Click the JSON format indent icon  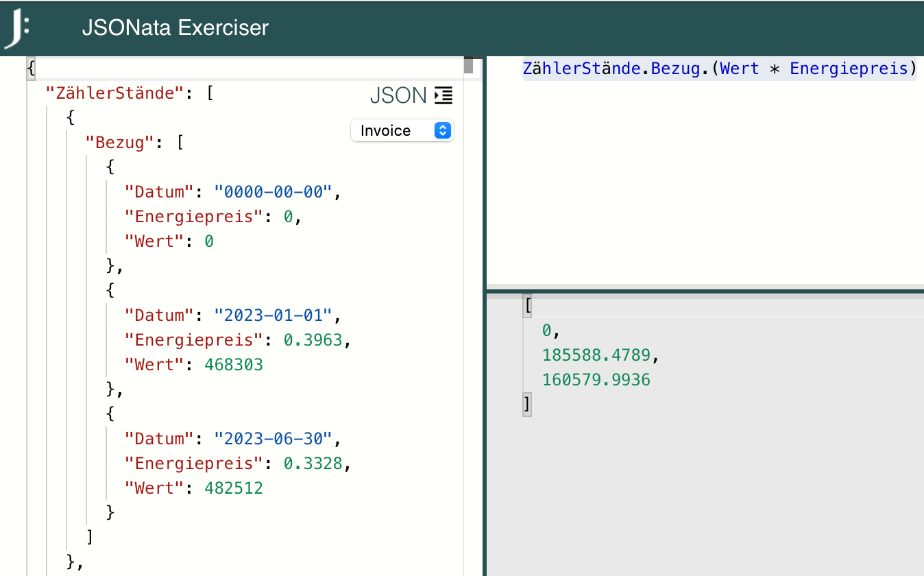tap(443, 95)
